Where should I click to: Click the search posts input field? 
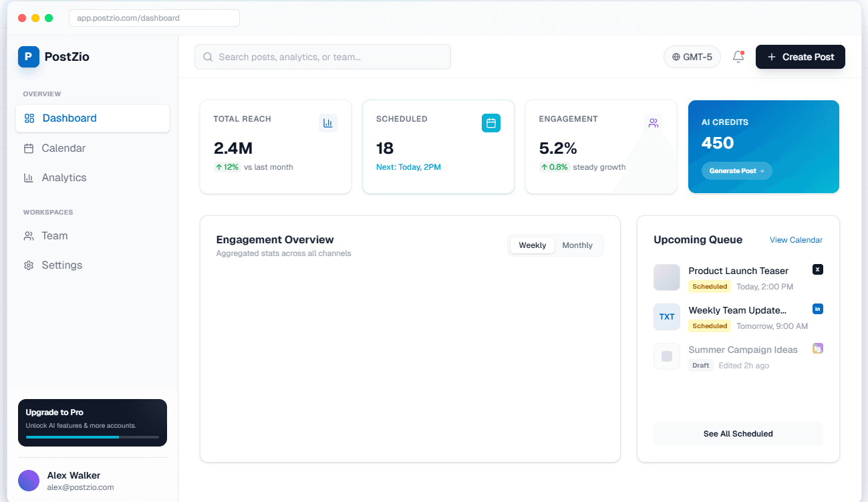tap(322, 57)
